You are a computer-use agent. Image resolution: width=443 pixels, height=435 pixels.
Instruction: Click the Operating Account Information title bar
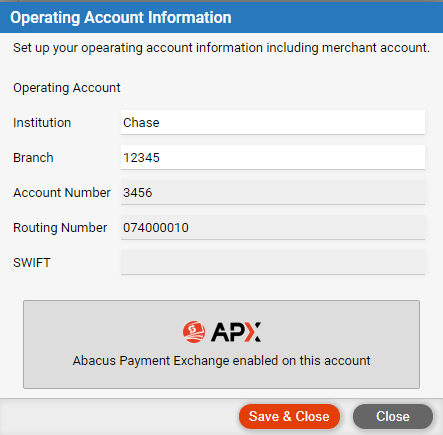pos(221,18)
